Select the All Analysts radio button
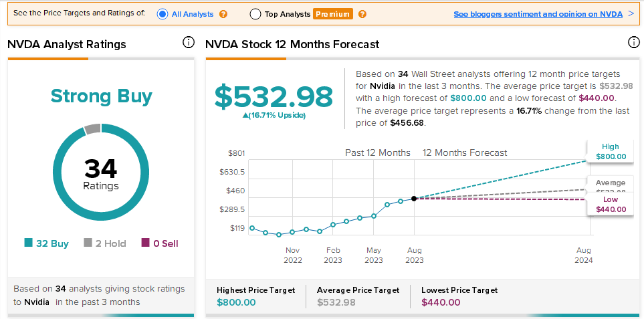Image resolution: width=644 pixels, height=319 pixels. pyautogui.click(x=163, y=14)
